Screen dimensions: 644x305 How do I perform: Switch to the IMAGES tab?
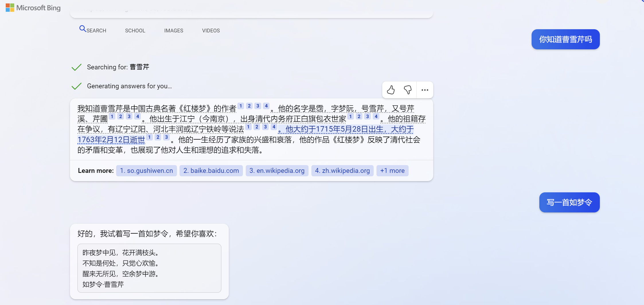tap(174, 31)
